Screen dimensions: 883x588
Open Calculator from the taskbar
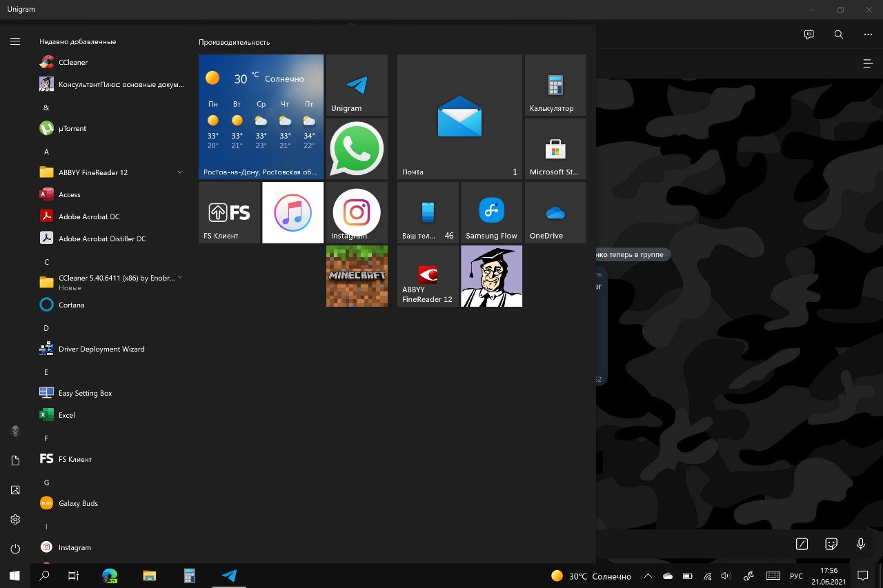(x=190, y=576)
